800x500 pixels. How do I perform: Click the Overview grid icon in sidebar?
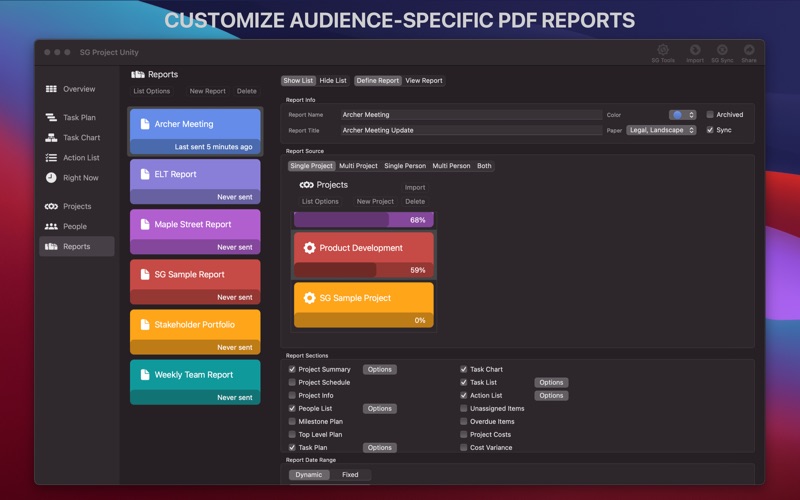pyautogui.click(x=51, y=89)
